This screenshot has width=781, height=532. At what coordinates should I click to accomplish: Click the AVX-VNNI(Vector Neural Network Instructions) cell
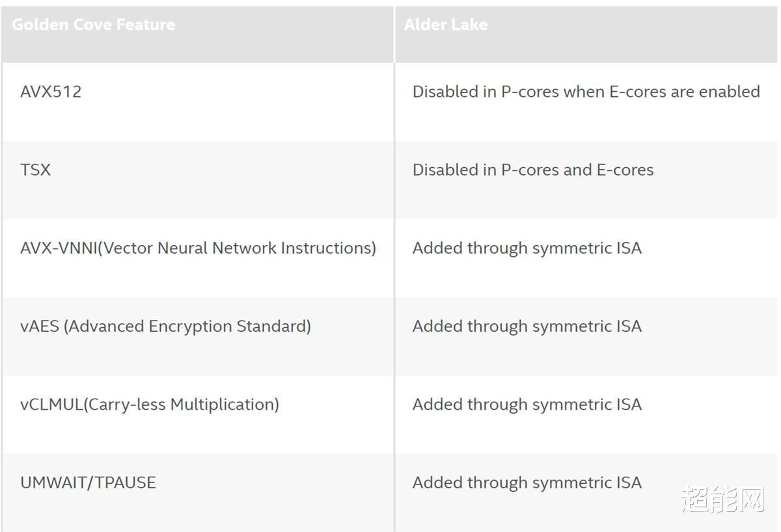pyautogui.click(x=197, y=258)
